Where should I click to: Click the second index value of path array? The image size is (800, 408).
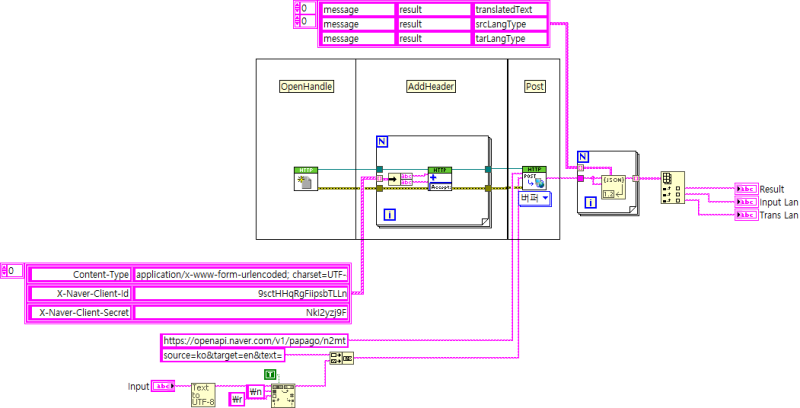[308, 21]
